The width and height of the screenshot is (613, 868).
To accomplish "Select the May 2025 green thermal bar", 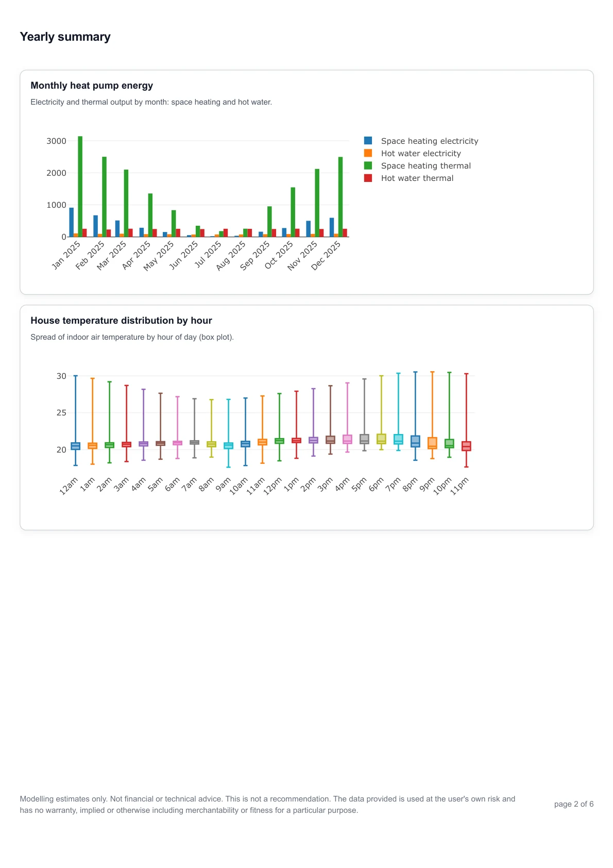I will point(174,223).
